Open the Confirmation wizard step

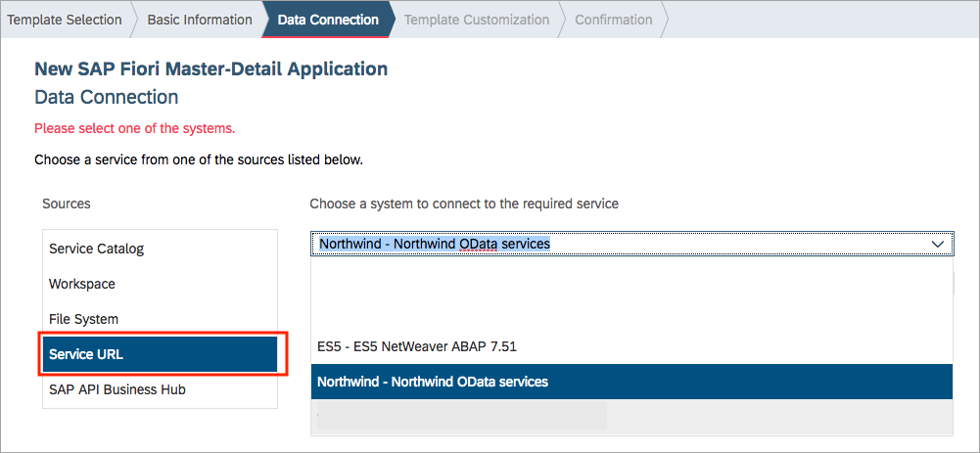point(613,20)
